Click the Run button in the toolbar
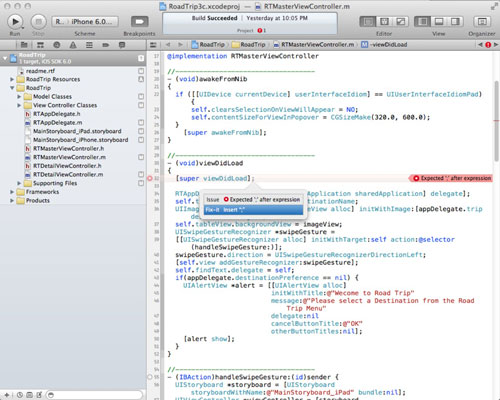The height and width of the screenshot is (400, 500). (x=15, y=22)
